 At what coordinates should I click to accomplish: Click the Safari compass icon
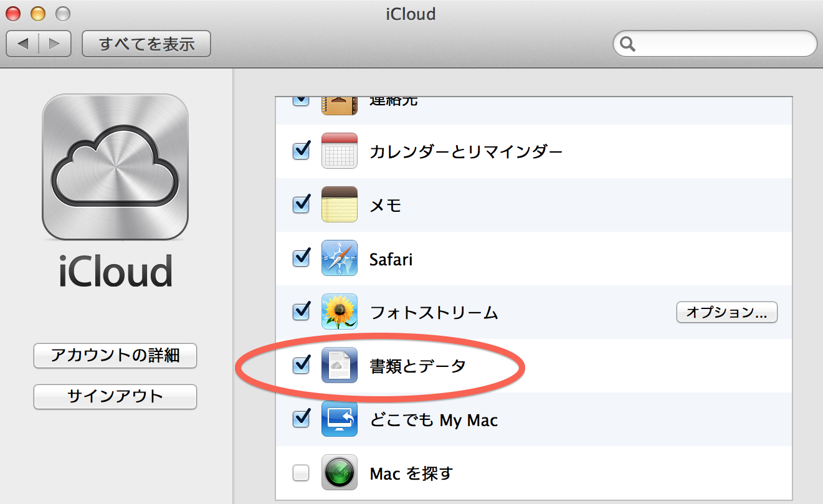click(x=340, y=258)
